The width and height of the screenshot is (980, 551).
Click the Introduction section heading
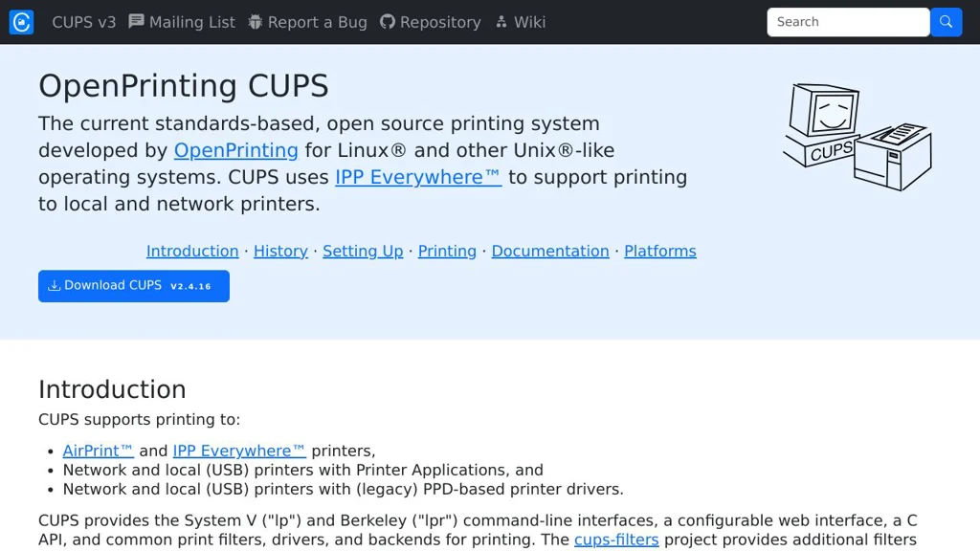112,390
